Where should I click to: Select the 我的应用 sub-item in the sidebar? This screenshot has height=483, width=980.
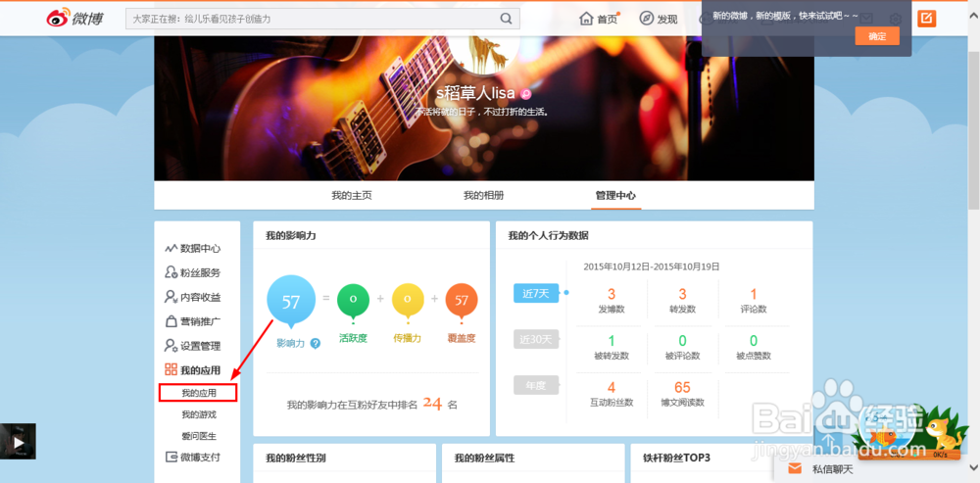pyautogui.click(x=199, y=393)
